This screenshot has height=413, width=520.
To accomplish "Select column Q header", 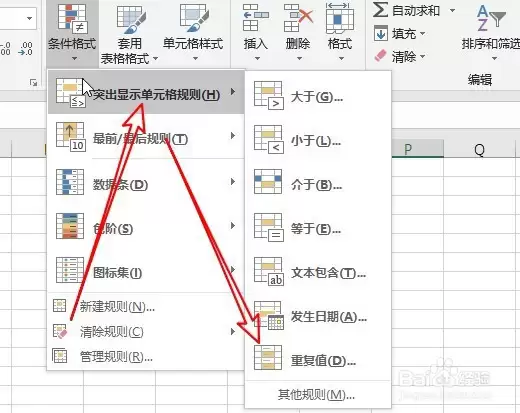I will click(x=479, y=149).
